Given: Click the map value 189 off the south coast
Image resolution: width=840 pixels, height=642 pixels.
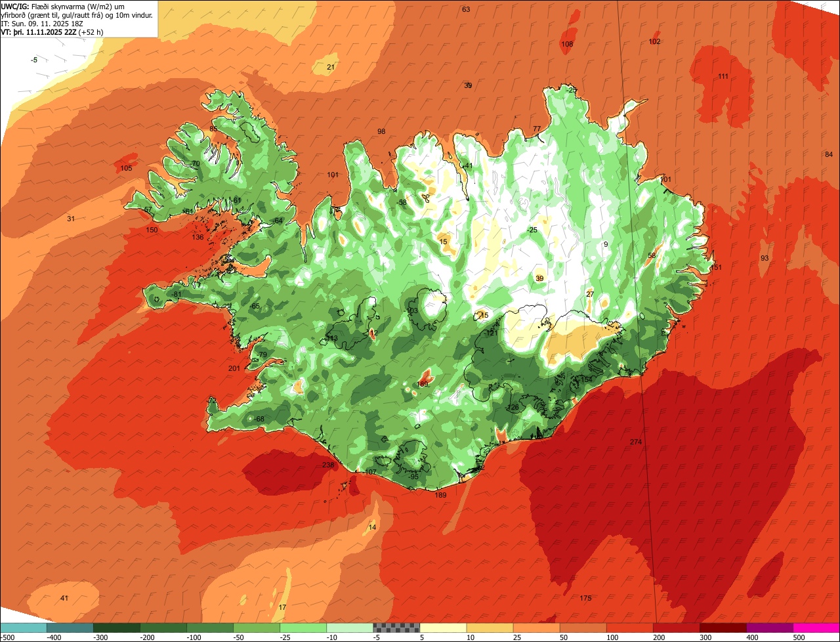Looking at the screenshot, I should tap(440, 495).
